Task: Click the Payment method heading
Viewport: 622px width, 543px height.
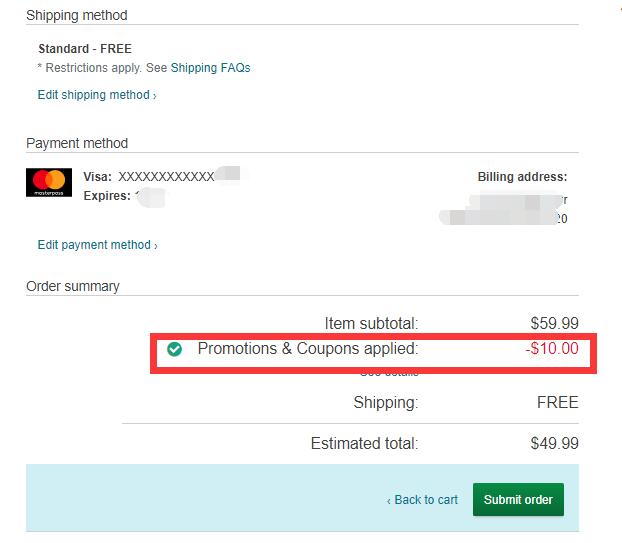Action: (77, 143)
